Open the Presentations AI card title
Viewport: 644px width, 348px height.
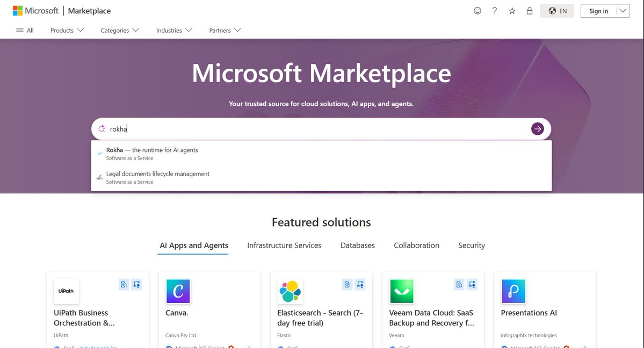coord(529,313)
